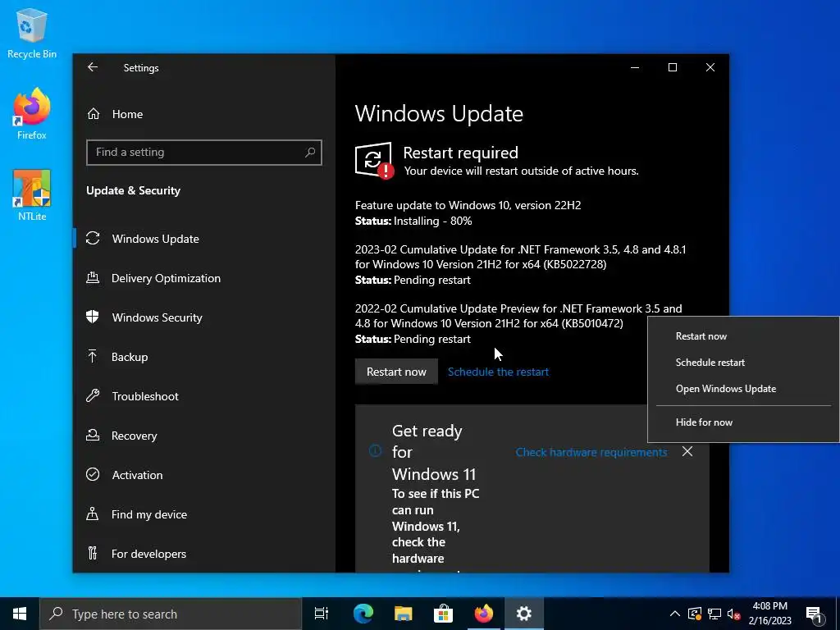
Task: Launch Microsoft Edge from taskbar
Action: 363,614
